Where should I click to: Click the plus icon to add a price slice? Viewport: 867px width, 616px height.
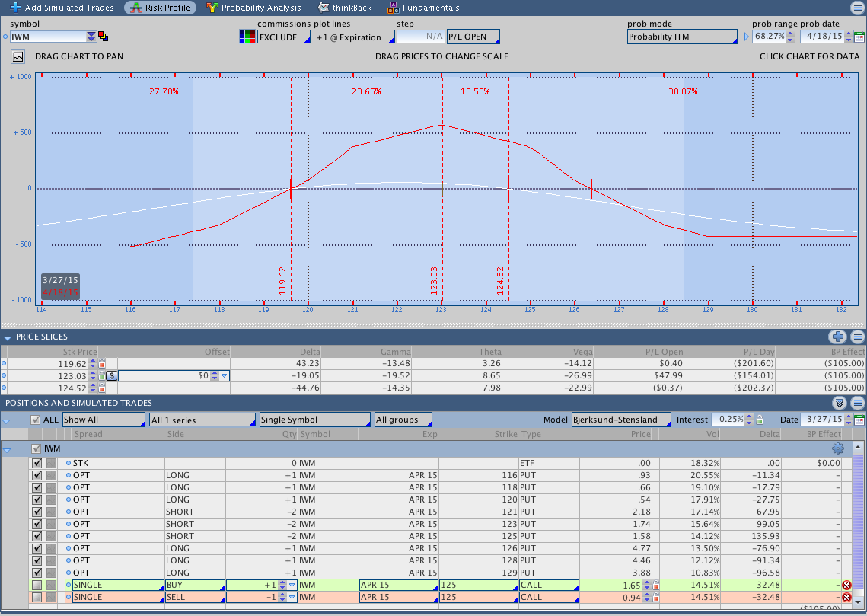click(x=837, y=337)
